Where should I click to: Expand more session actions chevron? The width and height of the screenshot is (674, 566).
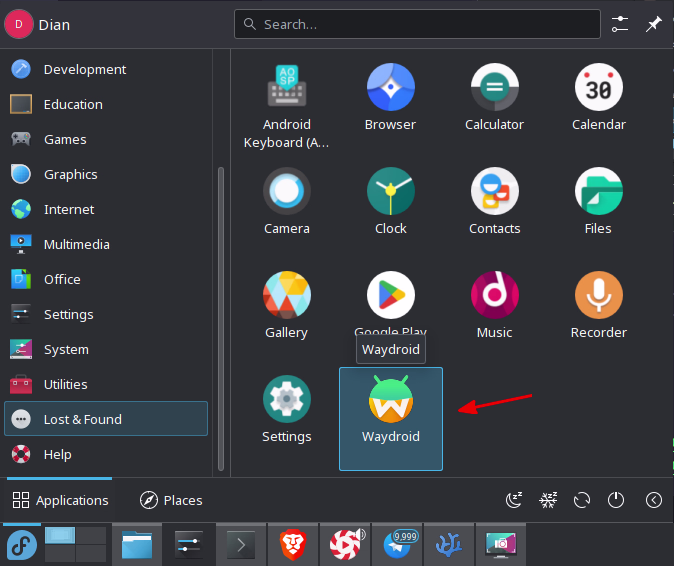(653, 500)
